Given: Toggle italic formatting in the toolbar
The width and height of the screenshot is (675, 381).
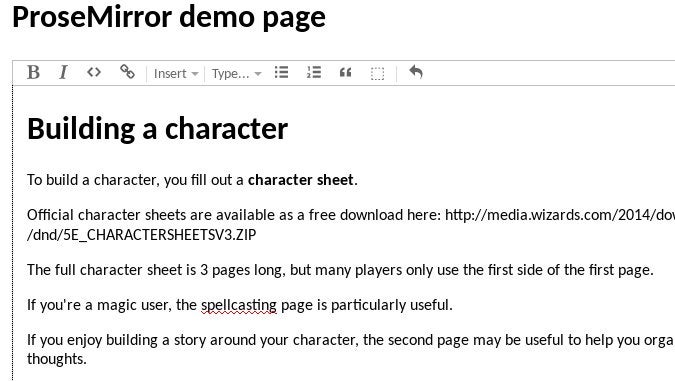Looking at the screenshot, I should (63, 73).
